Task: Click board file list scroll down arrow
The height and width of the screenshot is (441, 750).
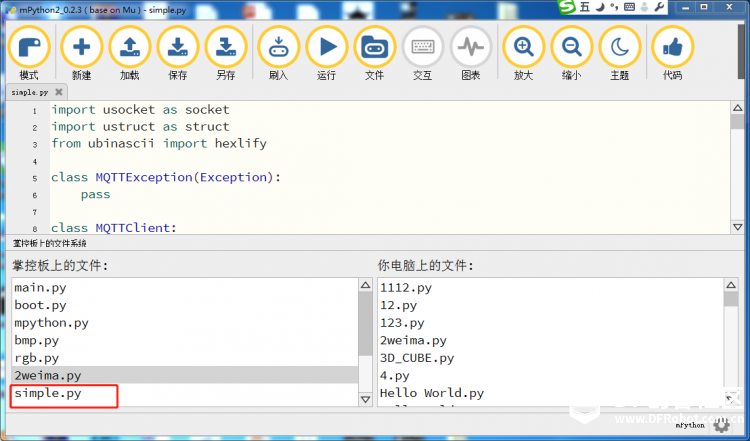Action: 365,399
